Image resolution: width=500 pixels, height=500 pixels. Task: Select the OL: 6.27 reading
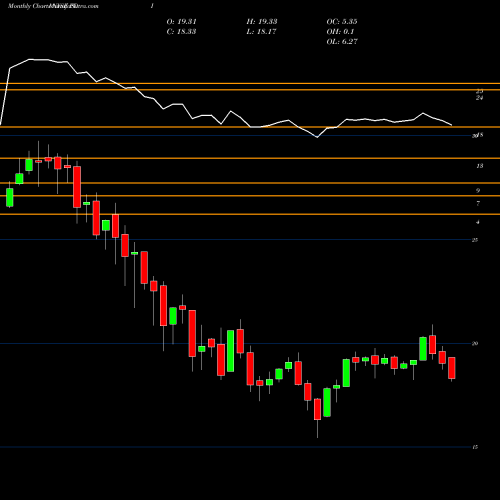pos(342,42)
